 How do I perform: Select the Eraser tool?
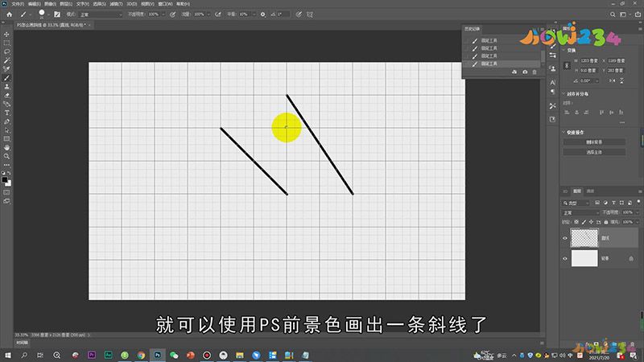pyautogui.click(x=6, y=95)
